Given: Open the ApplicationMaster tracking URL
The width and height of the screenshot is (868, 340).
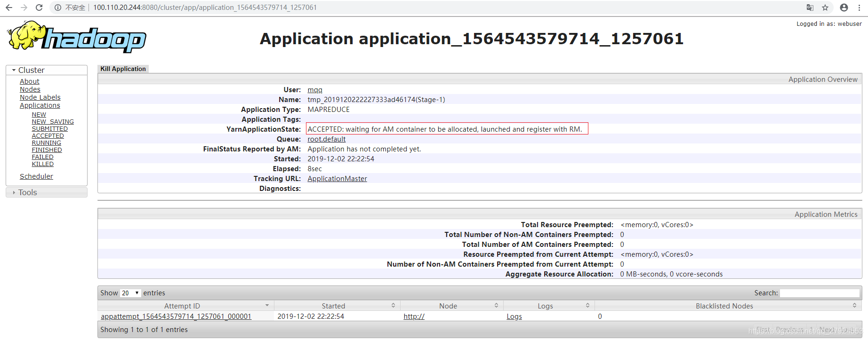Looking at the screenshot, I should 337,179.
